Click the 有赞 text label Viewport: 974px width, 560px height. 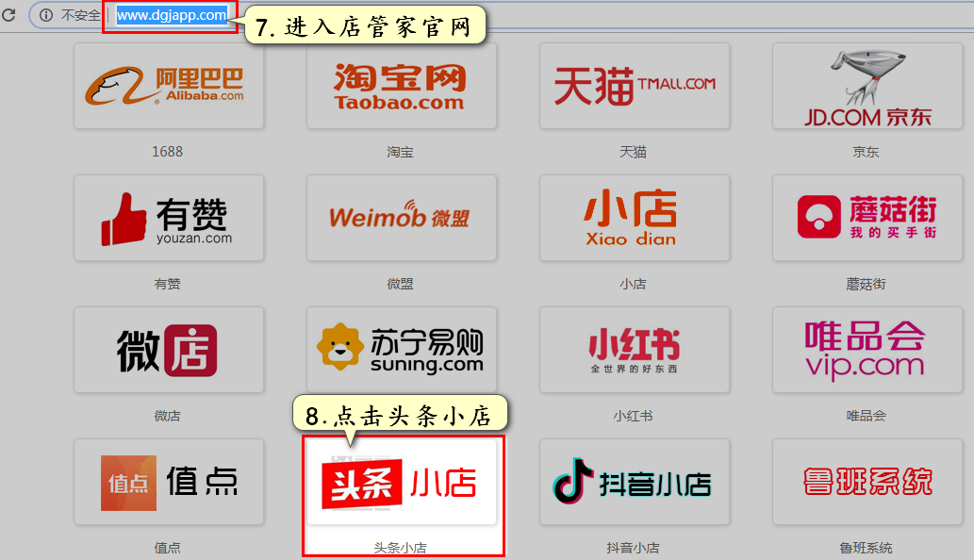167,284
